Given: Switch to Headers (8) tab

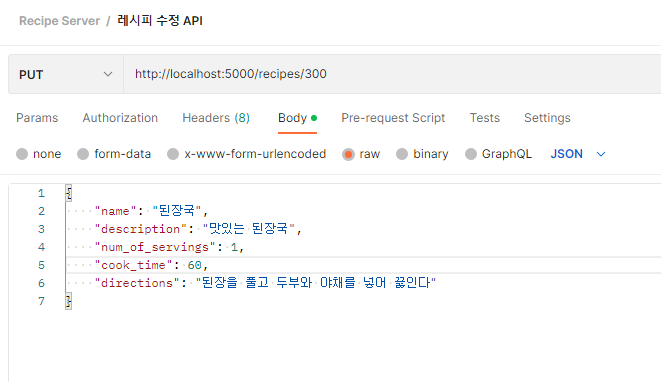Looking at the screenshot, I should tap(216, 118).
